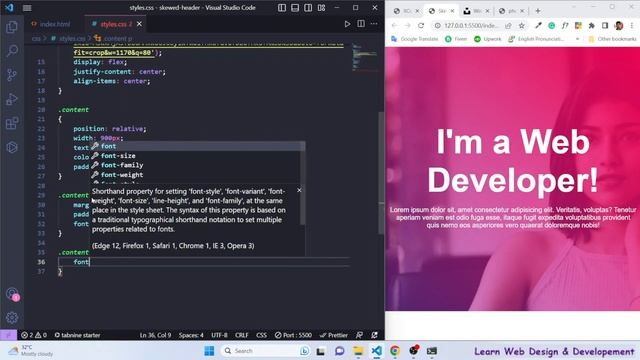Viewport: 640px width, 360px height.
Task: Open the Search view in the activity bar
Action: tap(12, 51)
